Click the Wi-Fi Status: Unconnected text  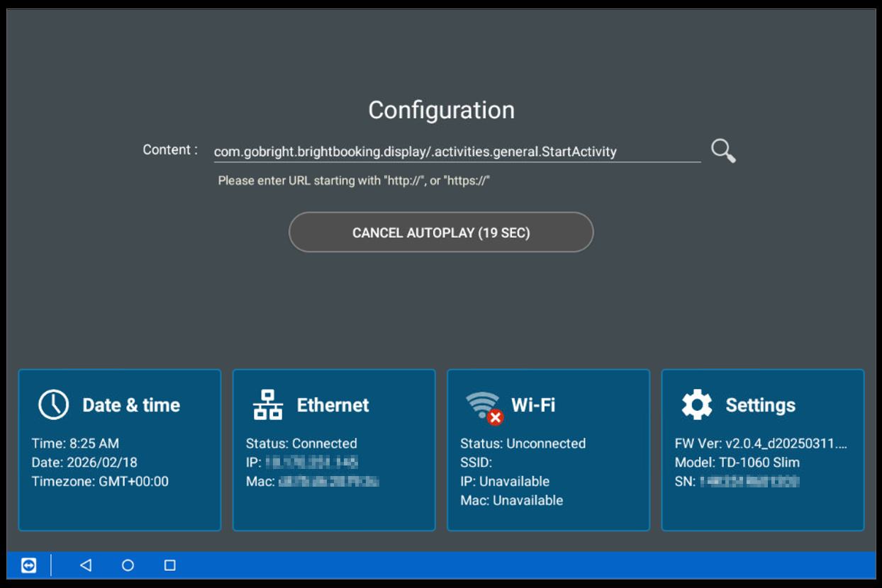pos(523,443)
